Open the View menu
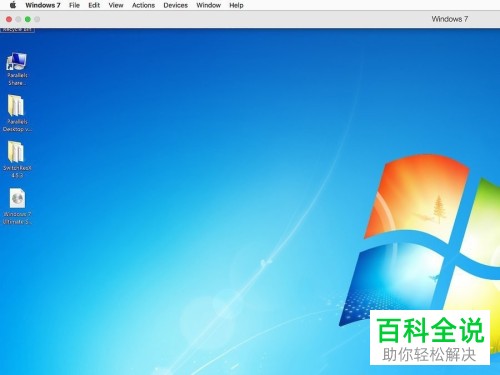The height and width of the screenshot is (375, 500). point(116,5)
